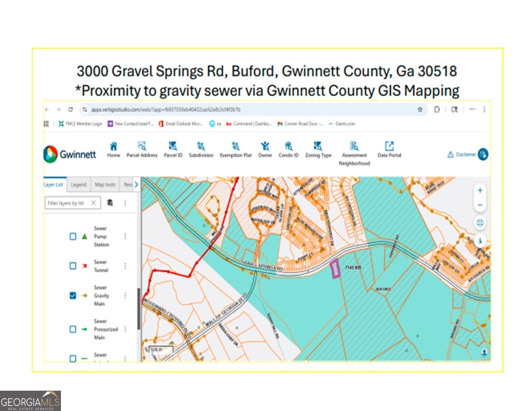Click the Owner search icon
The height and width of the screenshot is (411, 532).
265,147
